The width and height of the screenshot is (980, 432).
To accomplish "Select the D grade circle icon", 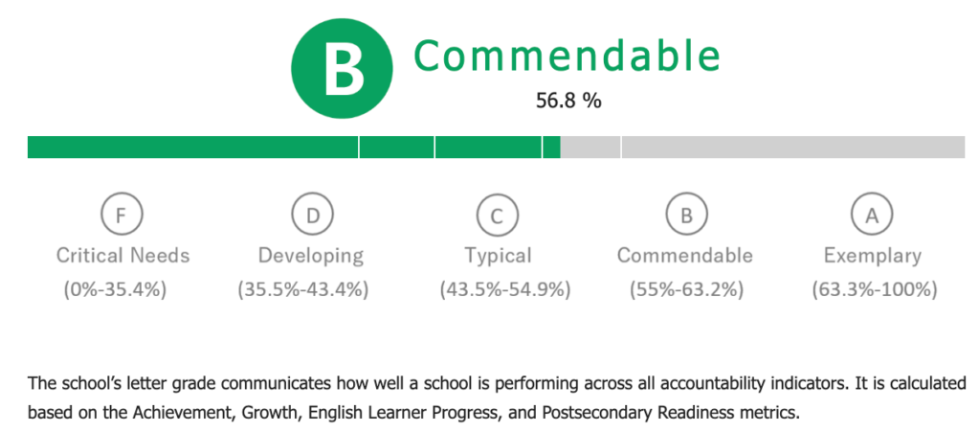I will [x=313, y=216].
